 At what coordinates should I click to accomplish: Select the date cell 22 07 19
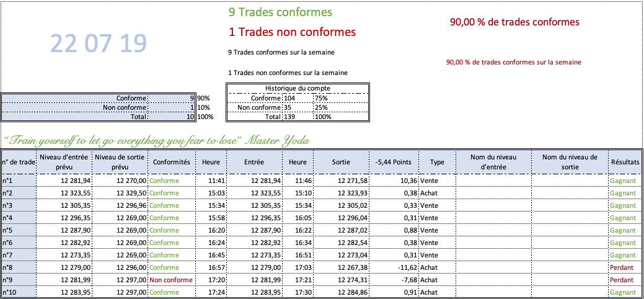tap(99, 43)
